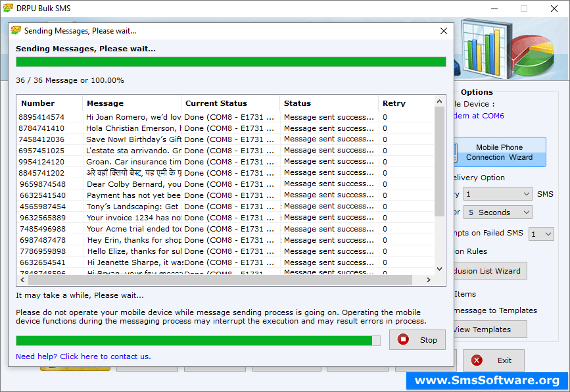
Task: Select row with number 7458412036
Action: pos(226,139)
